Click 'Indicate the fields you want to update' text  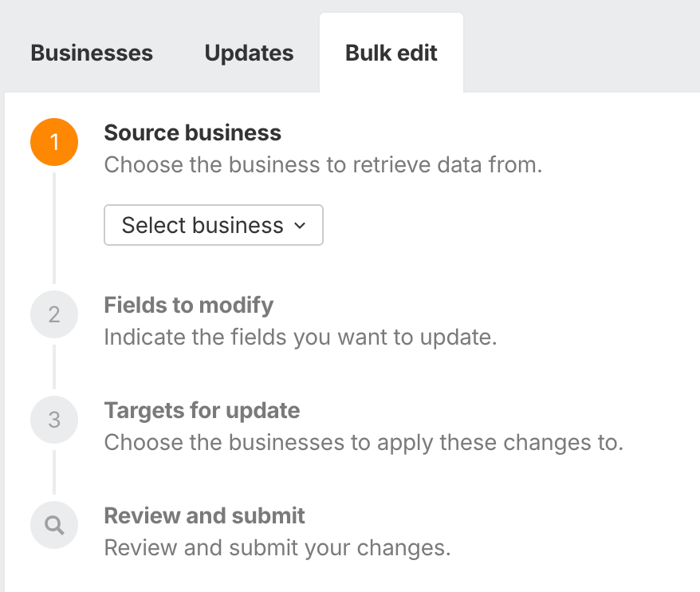pyautogui.click(x=301, y=337)
